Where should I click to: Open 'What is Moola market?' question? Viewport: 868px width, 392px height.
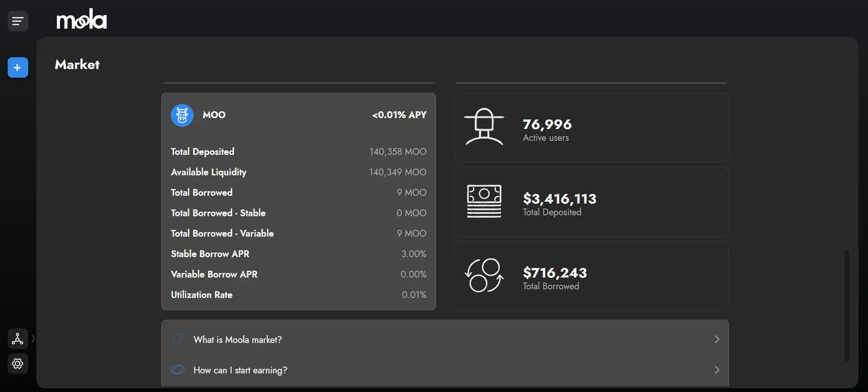(x=238, y=340)
